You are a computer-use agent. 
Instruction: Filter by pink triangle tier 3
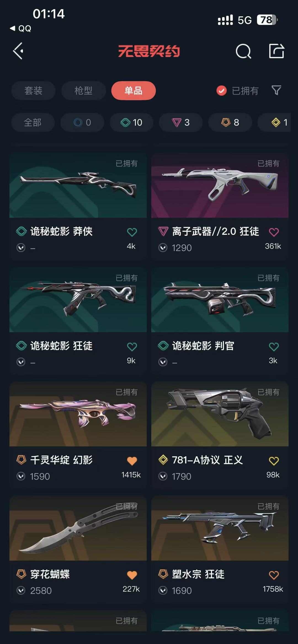(181, 122)
